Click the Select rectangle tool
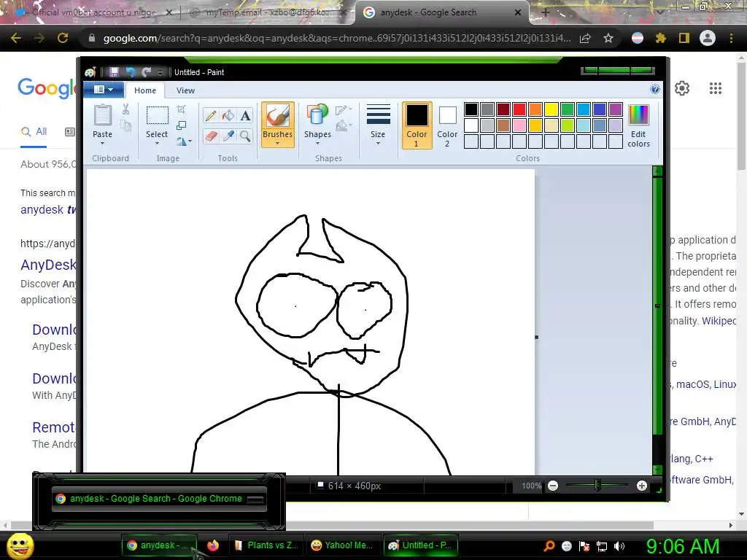The image size is (747, 560). pyautogui.click(x=157, y=116)
